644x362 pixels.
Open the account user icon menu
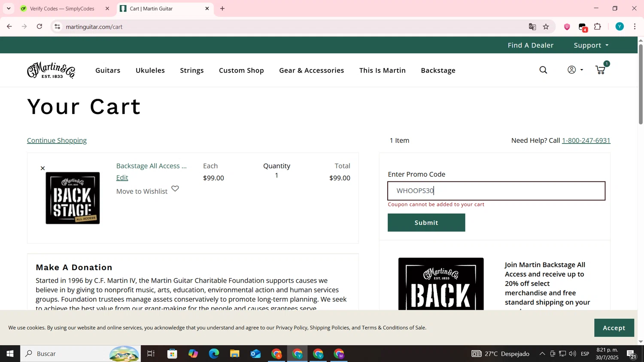[575, 70]
